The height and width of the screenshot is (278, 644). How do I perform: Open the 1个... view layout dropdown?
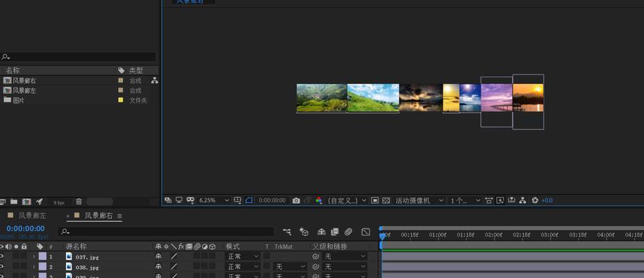[x=465, y=200]
